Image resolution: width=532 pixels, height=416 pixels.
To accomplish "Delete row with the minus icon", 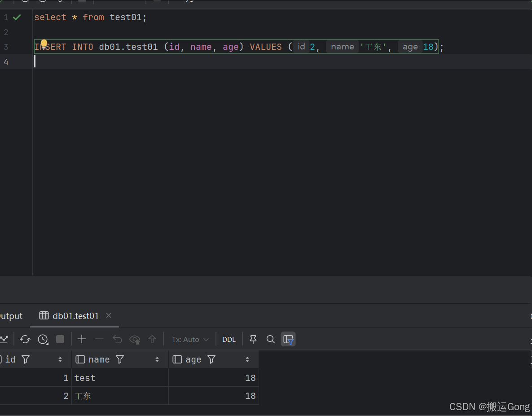I will (99, 339).
